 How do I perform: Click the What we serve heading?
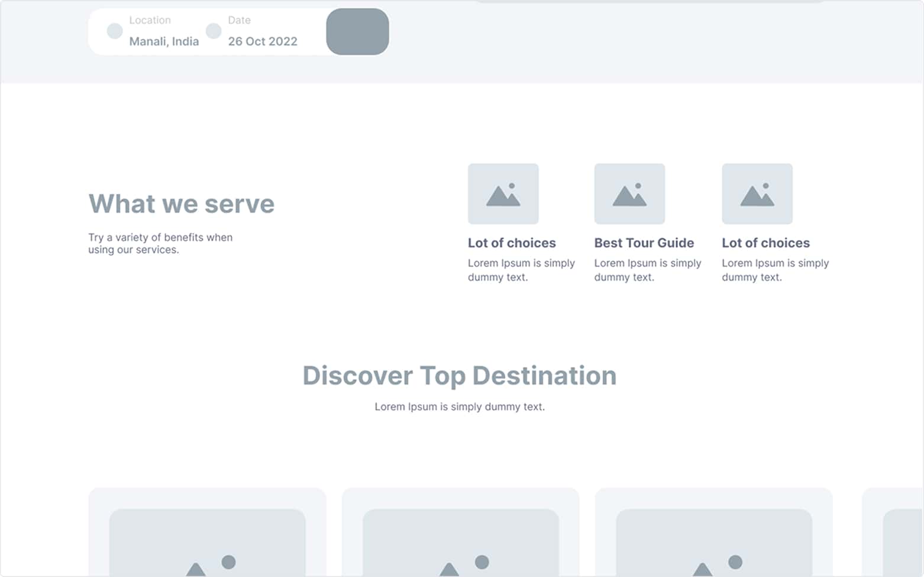click(x=181, y=204)
